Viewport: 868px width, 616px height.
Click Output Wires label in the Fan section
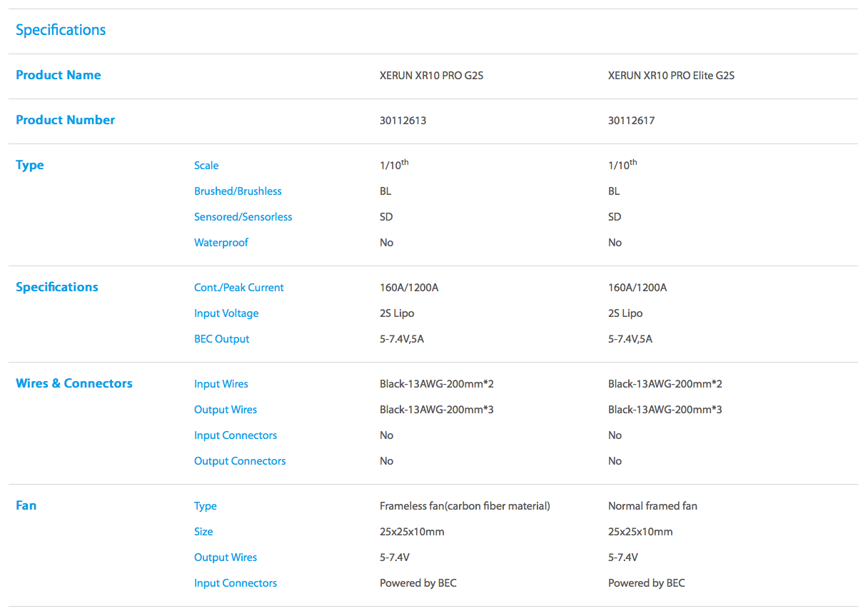[226, 557]
